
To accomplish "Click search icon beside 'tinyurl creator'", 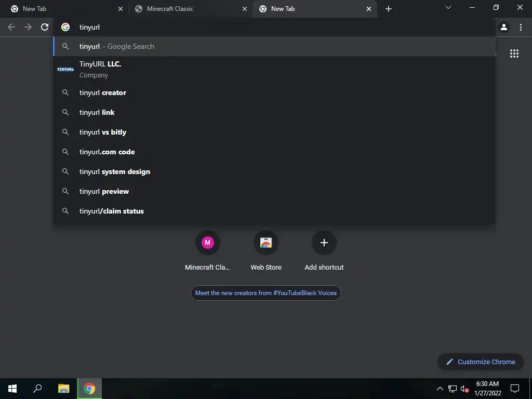I will tap(65, 92).
